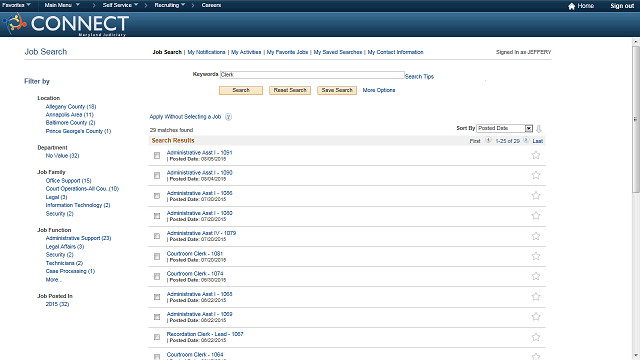Screen dimensions: 640x360
Task: Expand the Self Service breadcrumb menu
Action: click(120, 5)
